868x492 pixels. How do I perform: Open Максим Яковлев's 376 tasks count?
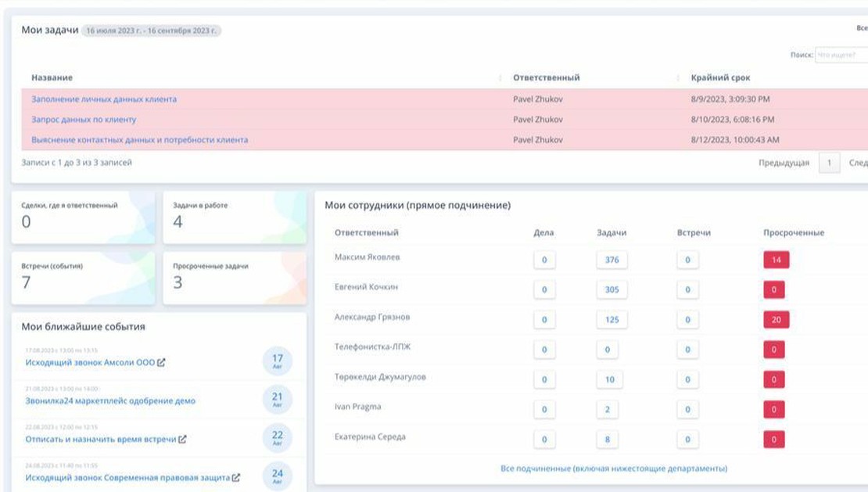pyautogui.click(x=611, y=260)
